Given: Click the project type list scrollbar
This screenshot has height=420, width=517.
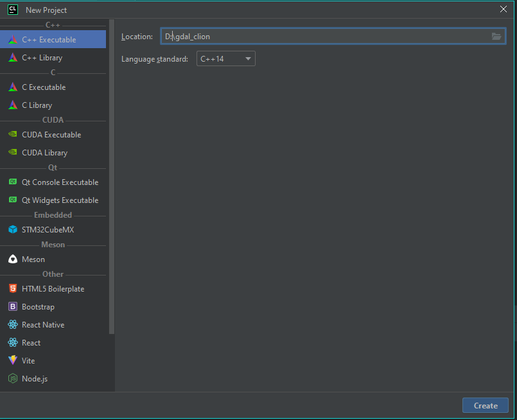Looking at the screenshot, I should click(112, 177).
